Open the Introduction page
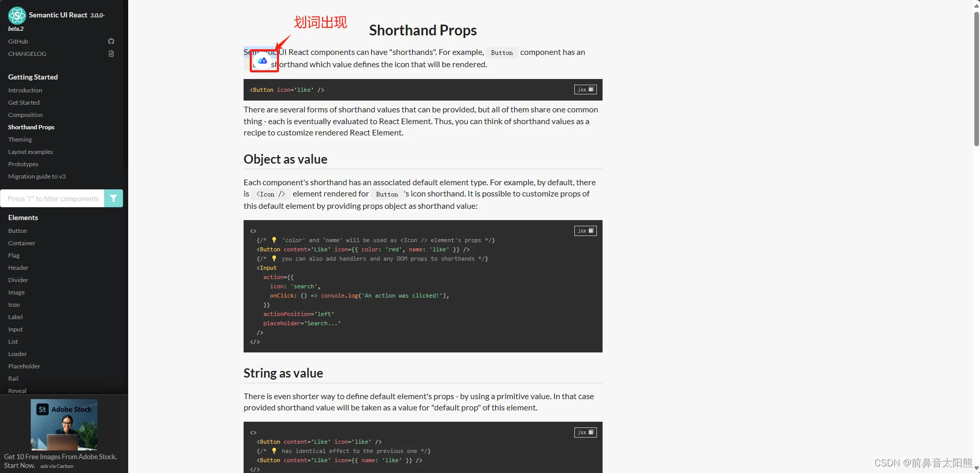The height and width of the screenshot is (473, 980). [25, 90]
